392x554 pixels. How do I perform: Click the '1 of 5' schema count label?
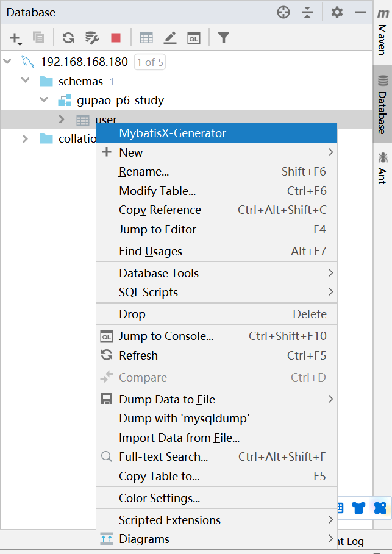tap(150, 62)
